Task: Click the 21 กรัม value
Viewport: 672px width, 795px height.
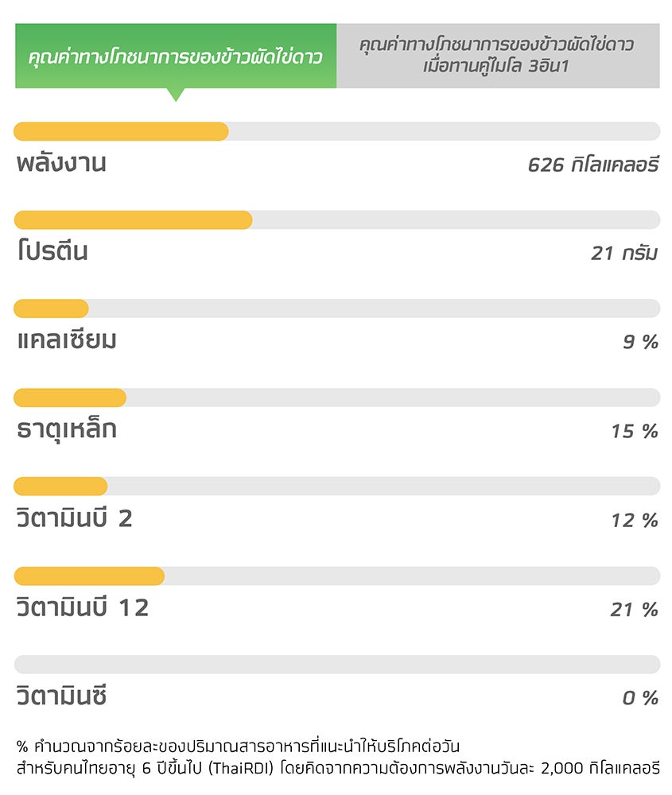Action: (x=625, y=253)
